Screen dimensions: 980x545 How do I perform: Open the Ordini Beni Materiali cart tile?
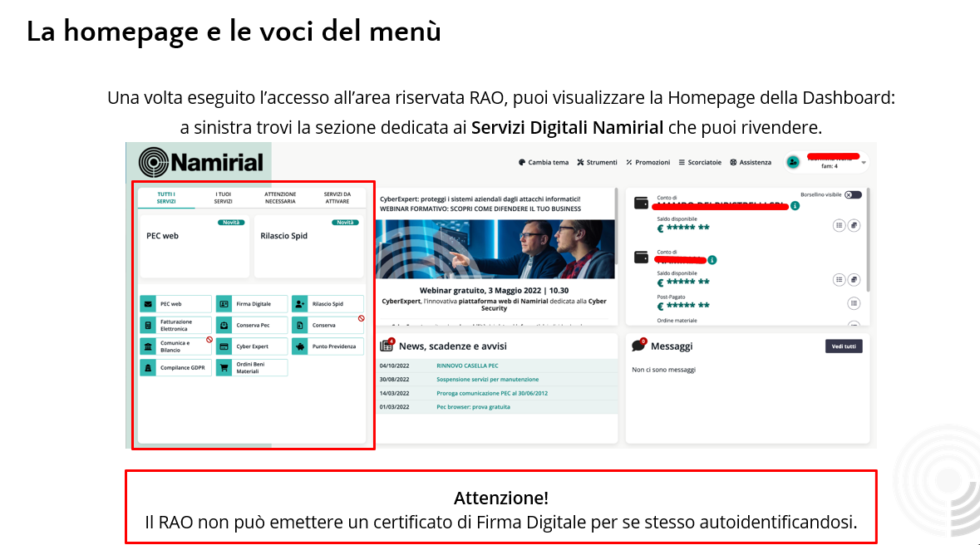coord(252,367)
